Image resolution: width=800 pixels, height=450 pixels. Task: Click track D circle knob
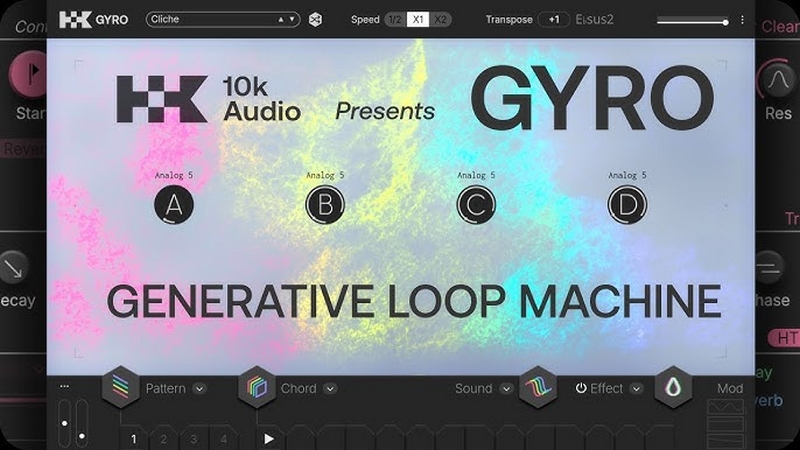[627, 205]
